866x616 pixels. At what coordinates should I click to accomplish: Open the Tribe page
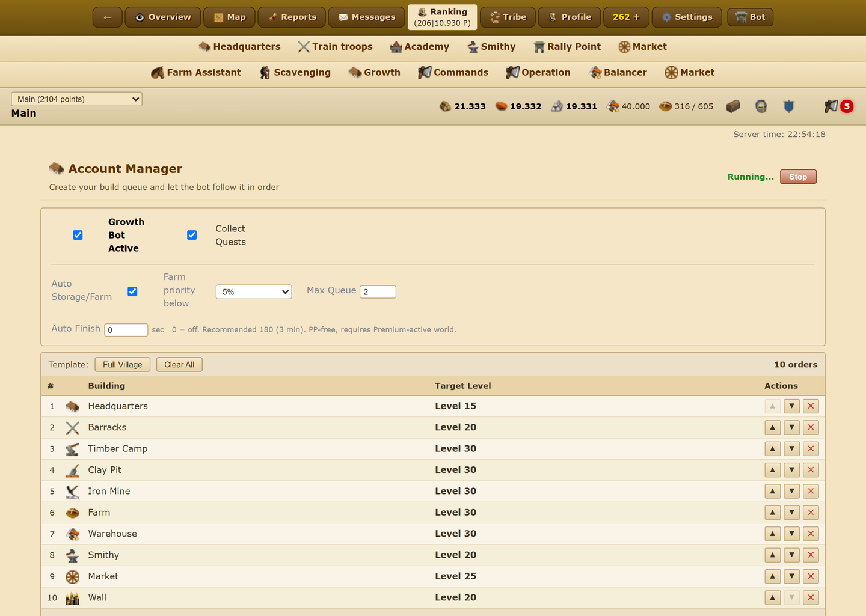508,17
